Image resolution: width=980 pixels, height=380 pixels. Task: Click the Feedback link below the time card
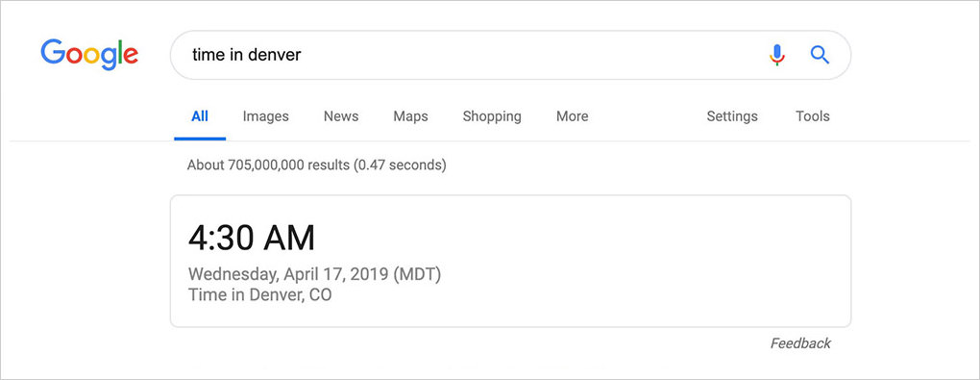(x=800, y=343)
